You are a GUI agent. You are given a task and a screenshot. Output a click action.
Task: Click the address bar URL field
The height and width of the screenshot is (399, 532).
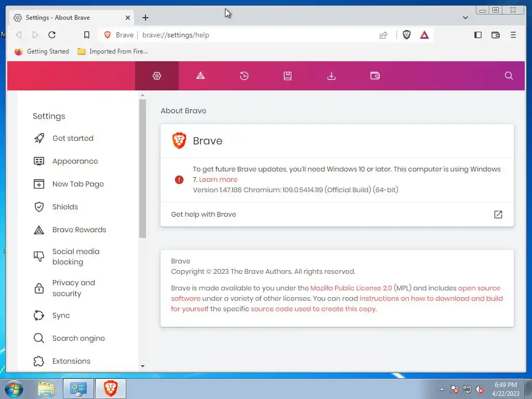(258, 35)
